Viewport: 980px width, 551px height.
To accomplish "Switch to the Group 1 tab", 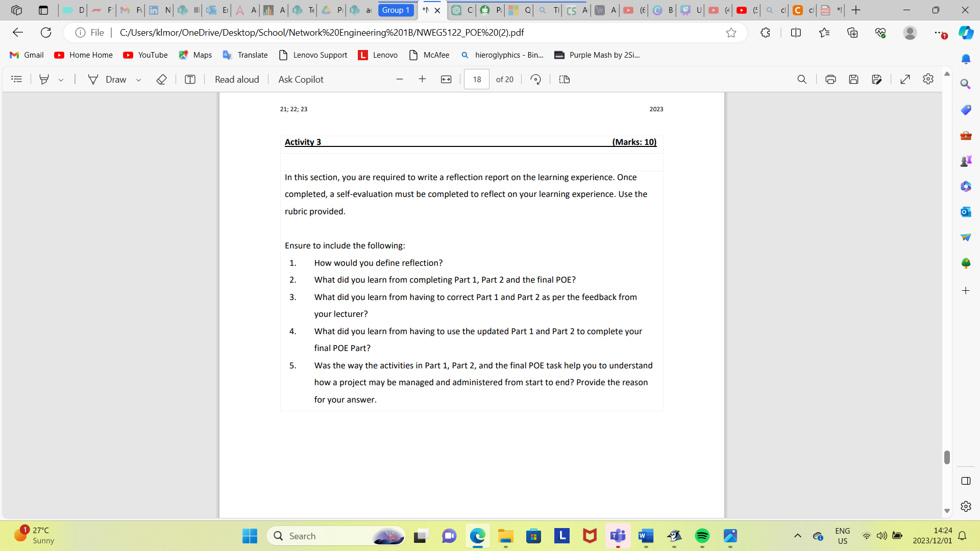I will click(396, 10).
